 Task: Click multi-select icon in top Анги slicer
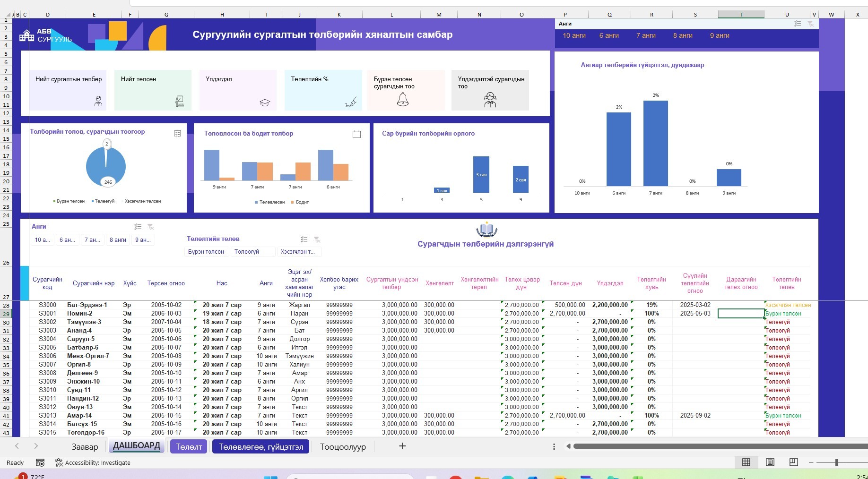coord(798,24)
